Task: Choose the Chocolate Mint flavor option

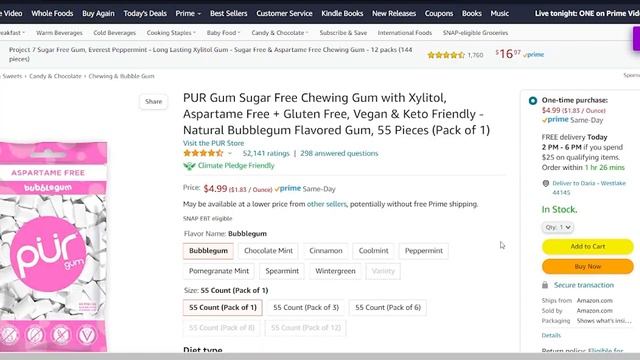Action: [268, 251]
